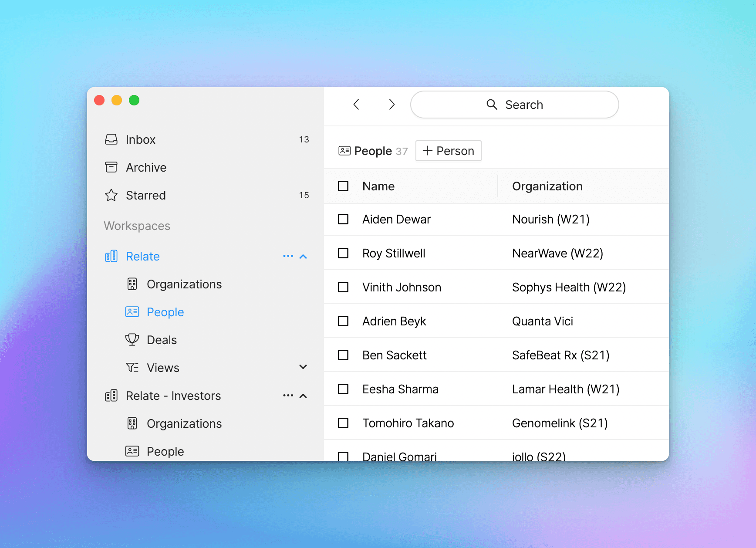The image size is (756, 548).
Task: Open the Nourish (W21) organization link
Action: (551, 219)
